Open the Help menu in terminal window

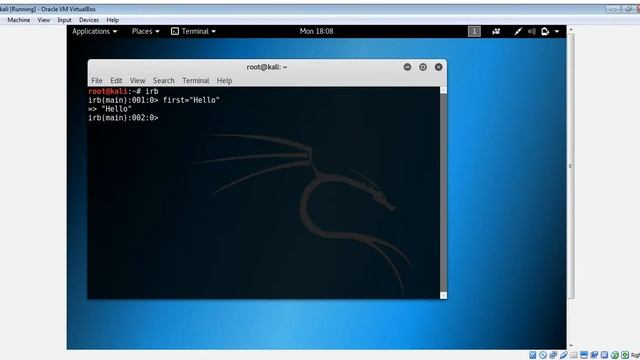pos(224,80)
